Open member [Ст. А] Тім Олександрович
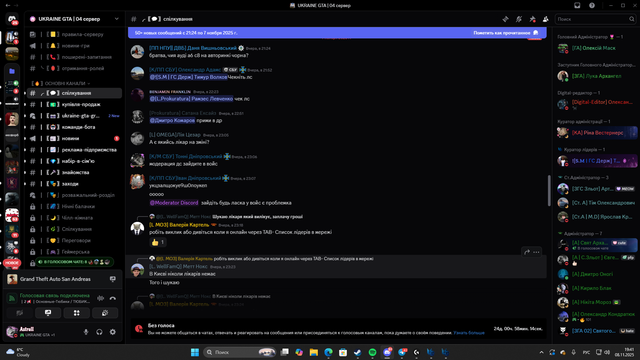 click(x=597, y=203)
